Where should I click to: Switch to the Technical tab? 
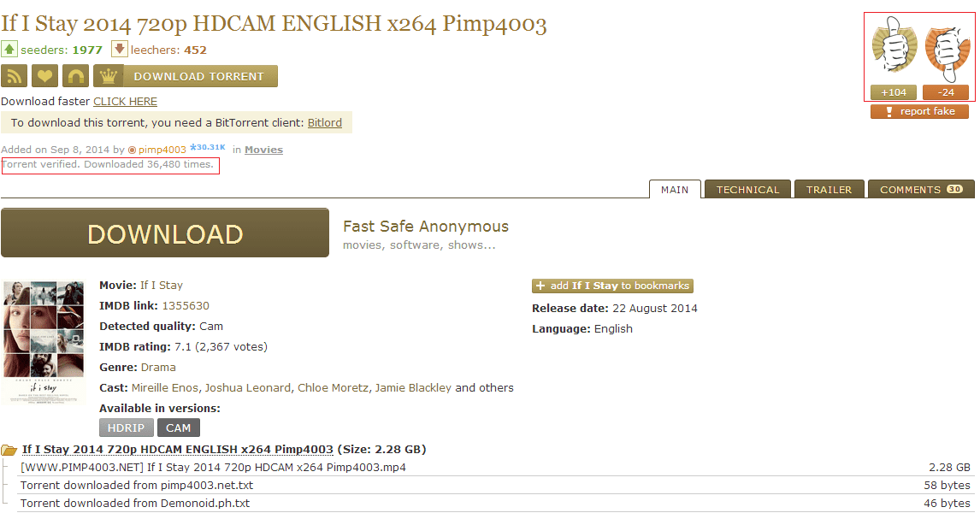[747, 189]
